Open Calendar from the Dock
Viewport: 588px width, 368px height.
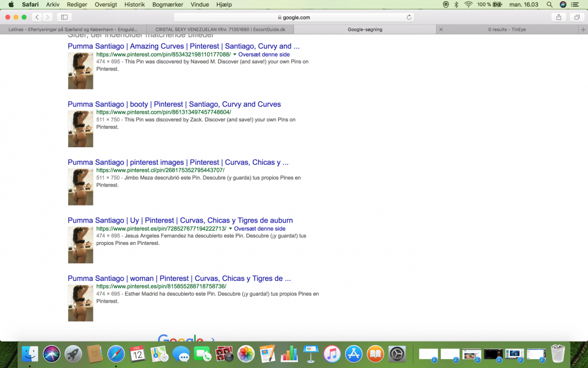click(x=137, y=354)
